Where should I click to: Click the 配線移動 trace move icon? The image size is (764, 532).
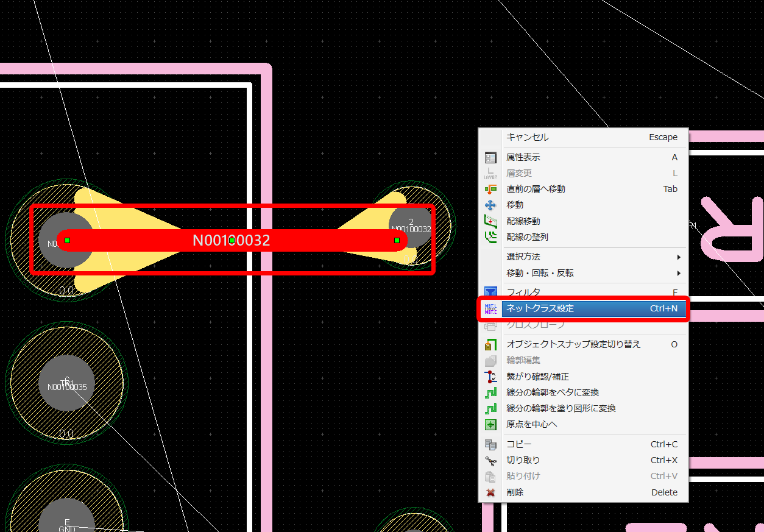490,221
